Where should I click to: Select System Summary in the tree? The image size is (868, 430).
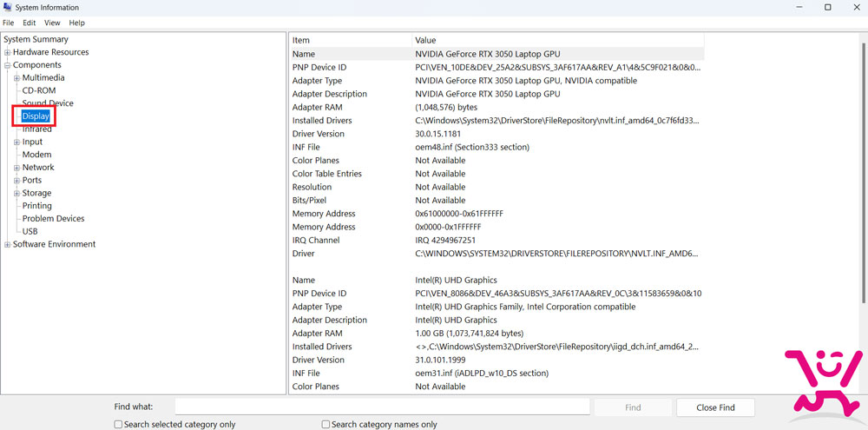tap(36, 39)
